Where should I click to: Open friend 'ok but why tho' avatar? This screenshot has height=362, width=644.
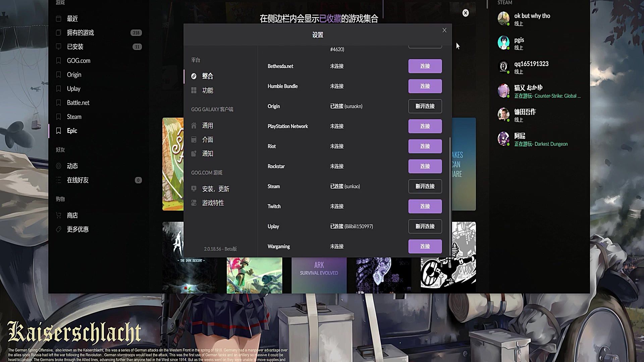pyautogui.click(x=503, y=19)
